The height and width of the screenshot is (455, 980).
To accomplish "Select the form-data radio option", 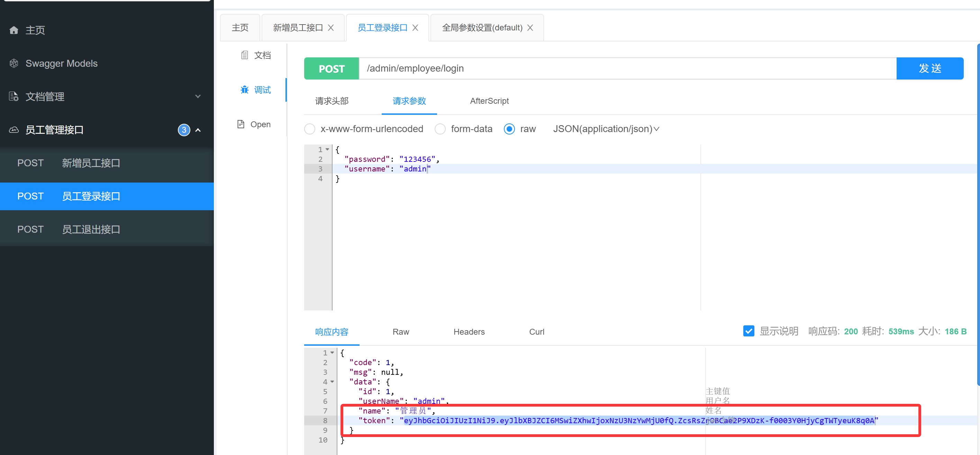I will (440, 129).
